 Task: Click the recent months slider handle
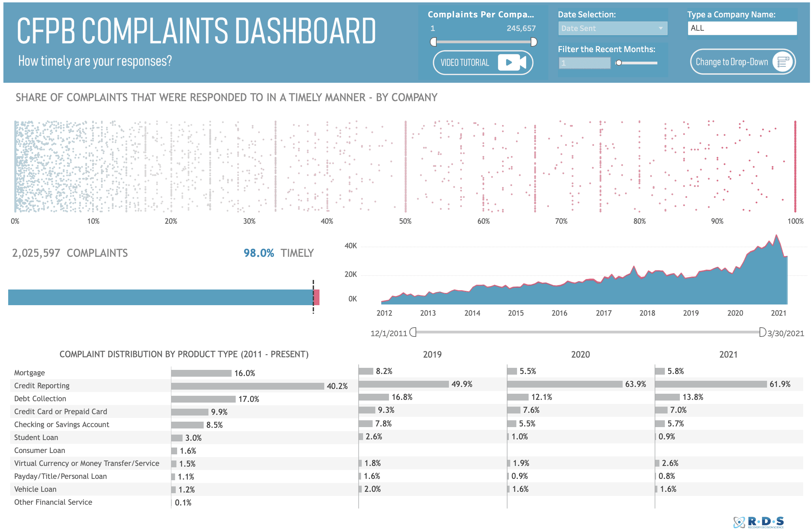(619, 63)
